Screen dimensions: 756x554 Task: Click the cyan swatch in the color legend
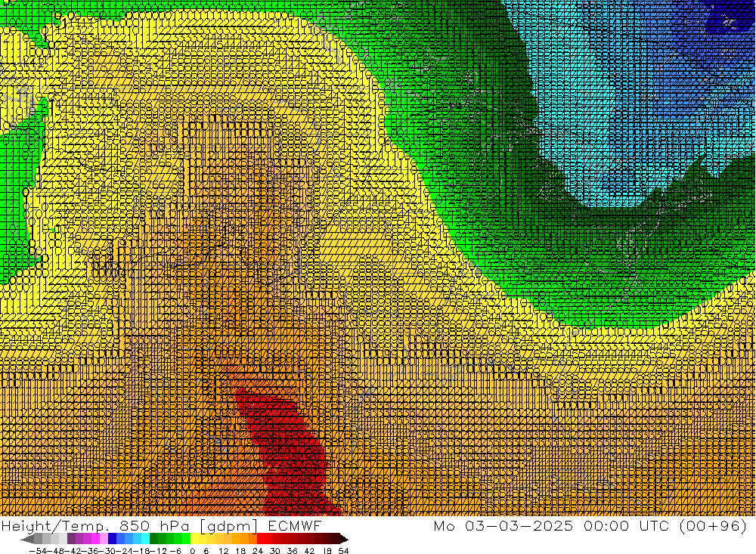click(x=145, y=539)
